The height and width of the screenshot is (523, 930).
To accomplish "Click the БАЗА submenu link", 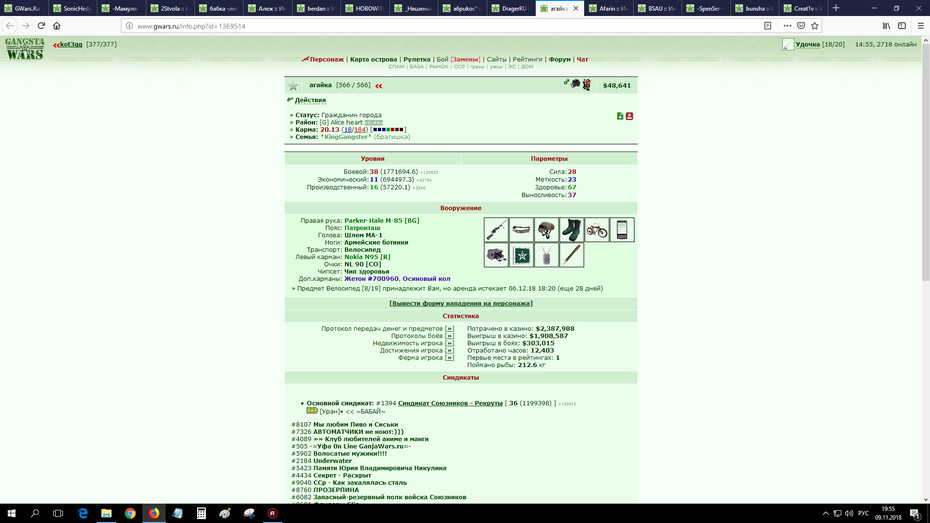I will [416, 67].
